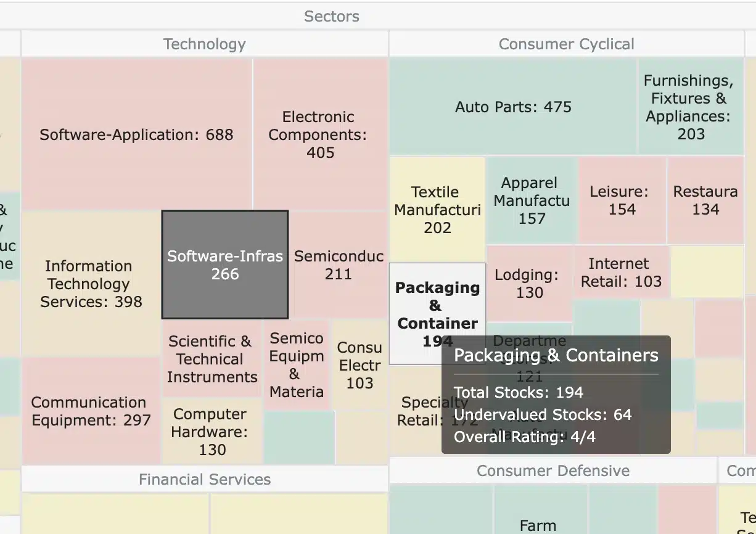Click the Apparel Manufacturing 157 tile
Viewport: 756px width, 534px height.
532,200
